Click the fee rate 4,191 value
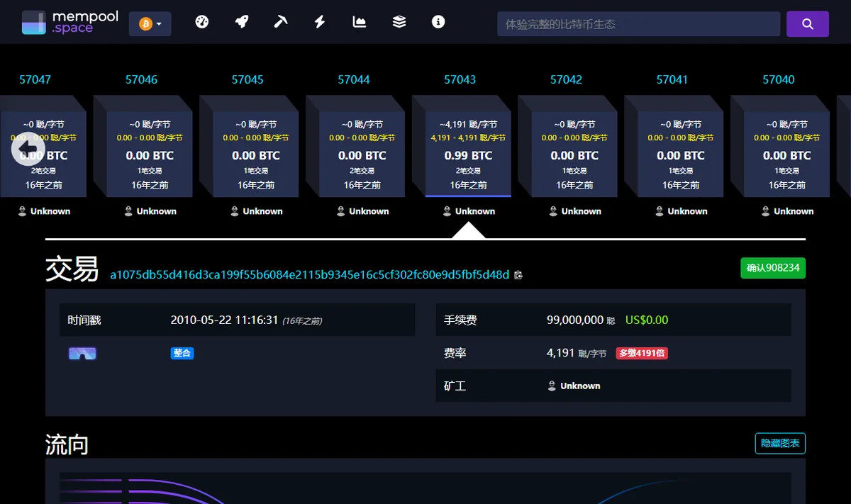The height and width of the screenshot is (504, 851). [560, 352]
